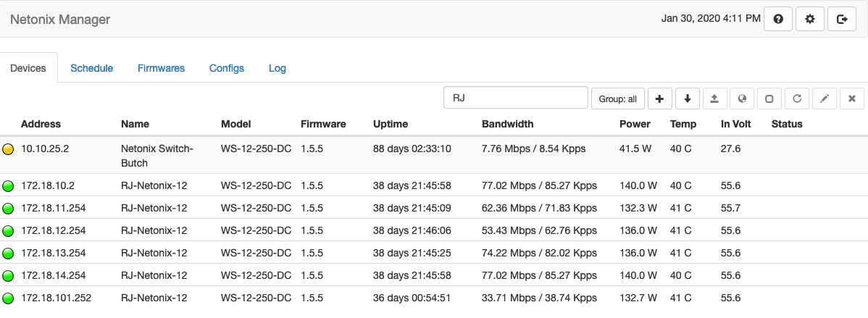
Task: Click the globe icon in toolbar
Action: (742, 99)
